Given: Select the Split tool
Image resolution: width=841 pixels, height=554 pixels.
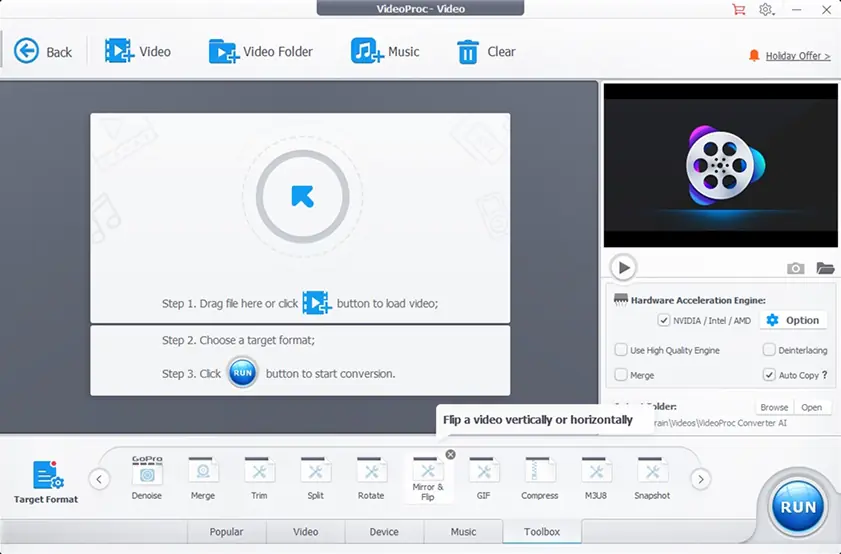Looking at the screenshot, I should [x=315, y=478].
